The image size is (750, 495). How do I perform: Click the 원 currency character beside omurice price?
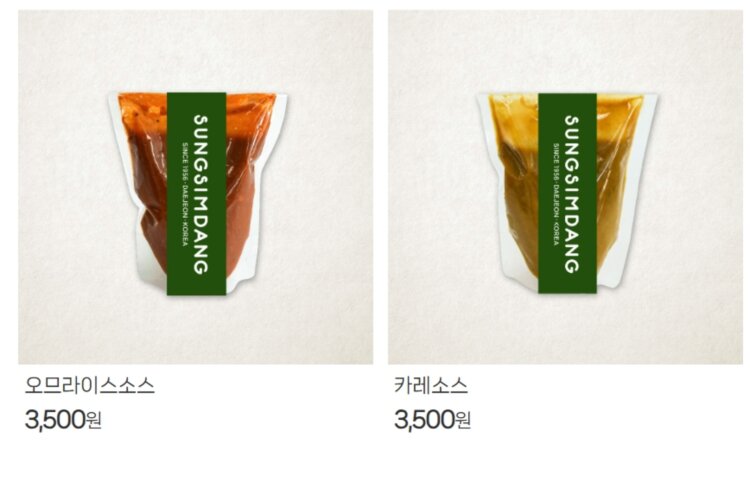click(x=94, y=421)
